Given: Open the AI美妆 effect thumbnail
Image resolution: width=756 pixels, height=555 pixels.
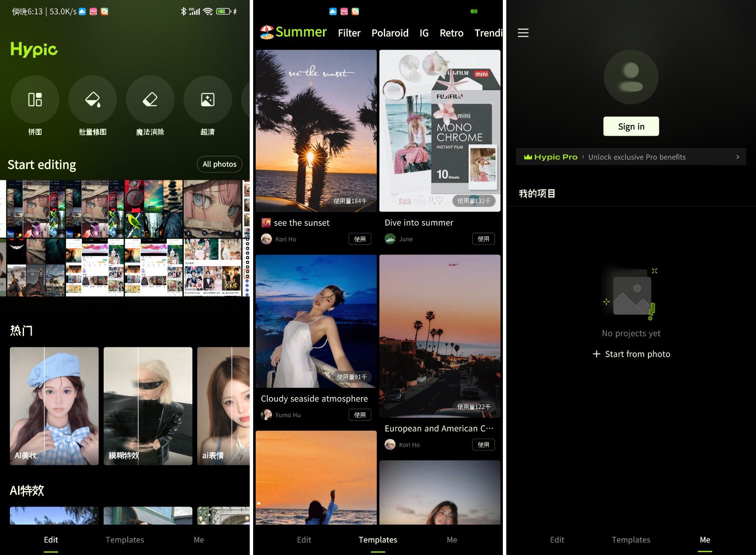Looking at the screenshot, I should (x=54, y=406).
